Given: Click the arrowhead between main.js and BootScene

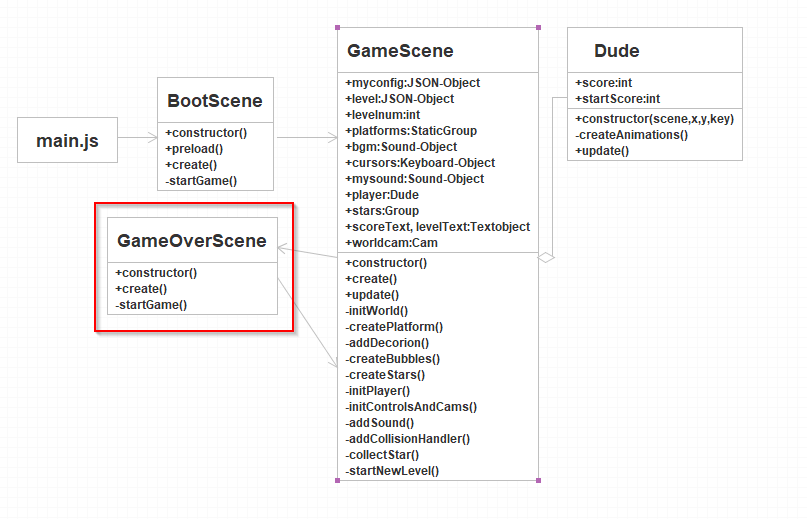Looking at the screenshot, I should (152, 140).
